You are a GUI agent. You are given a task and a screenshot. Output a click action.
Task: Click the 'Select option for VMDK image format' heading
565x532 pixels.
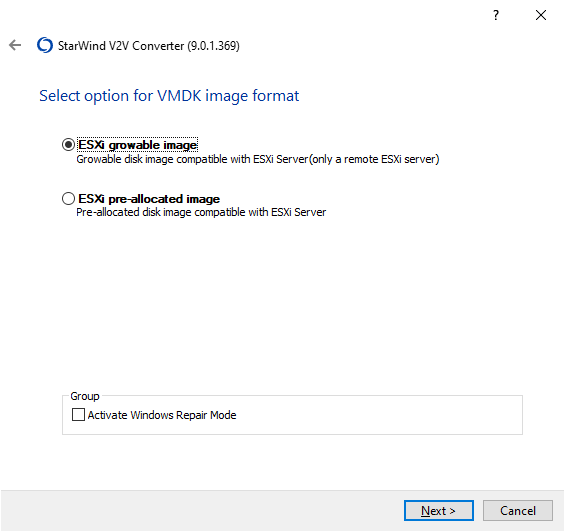click(169, 96)
